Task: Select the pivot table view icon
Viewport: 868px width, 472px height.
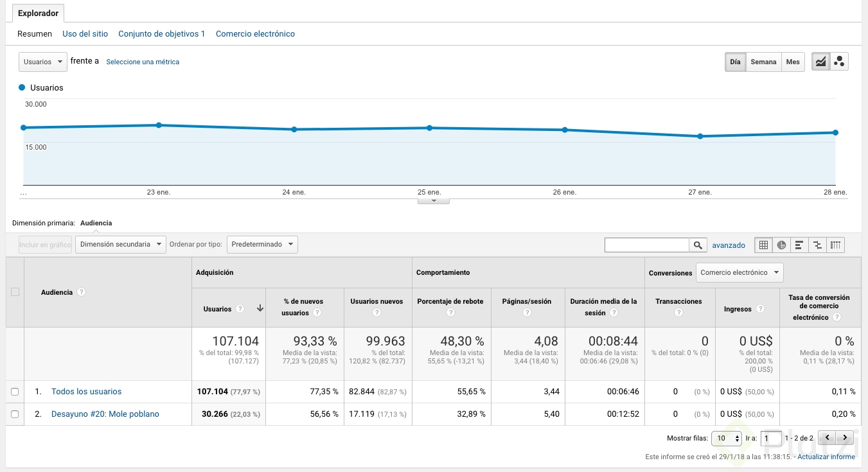Action: (835, 245)
